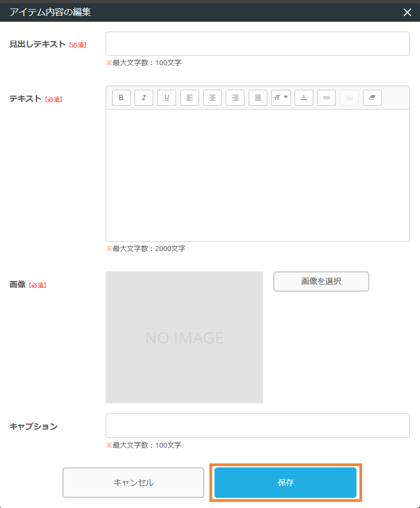Click the キャンセル button
420x508 pixels.
click(x=133, y=482)
